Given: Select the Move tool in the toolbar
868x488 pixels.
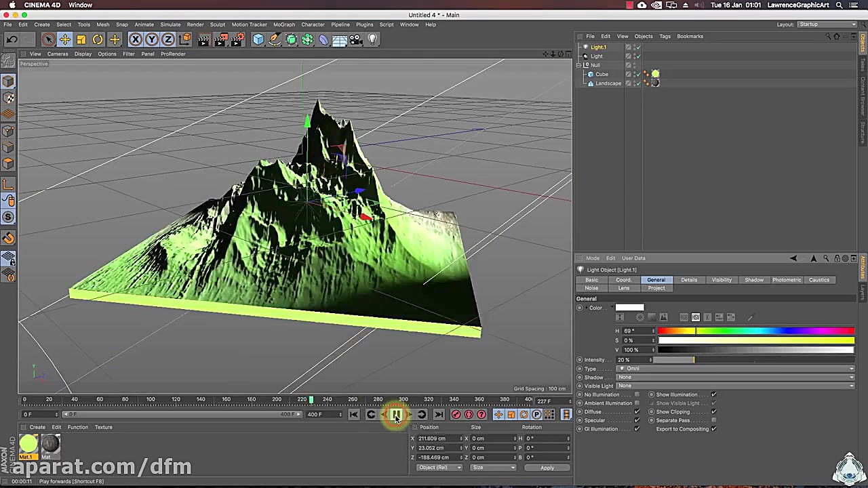Looking at the screenshot, I should (x=64, y=39).
